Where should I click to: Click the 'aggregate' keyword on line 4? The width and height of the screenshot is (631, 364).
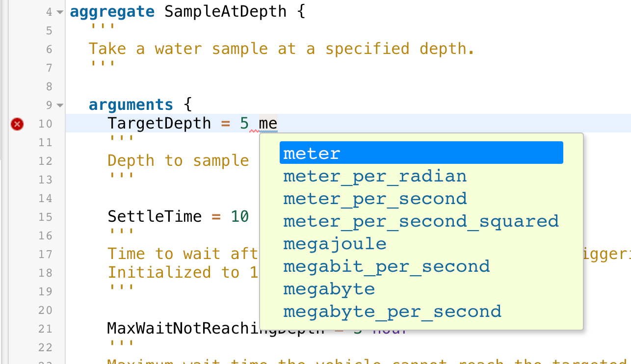(112, 11)
